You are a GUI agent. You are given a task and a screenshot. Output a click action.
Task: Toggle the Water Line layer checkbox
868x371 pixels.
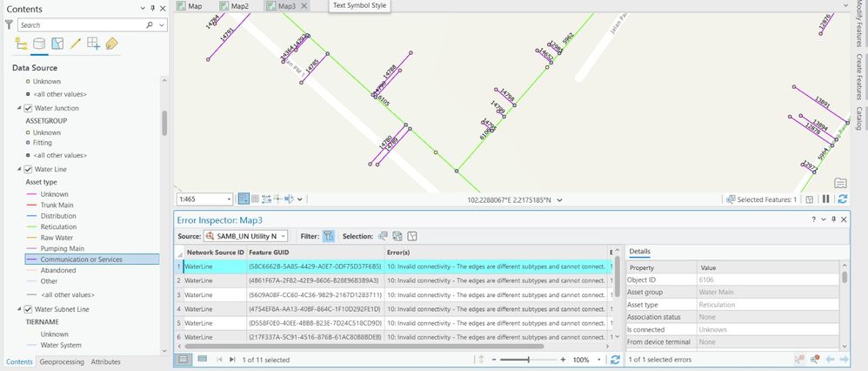click(28, 169)
